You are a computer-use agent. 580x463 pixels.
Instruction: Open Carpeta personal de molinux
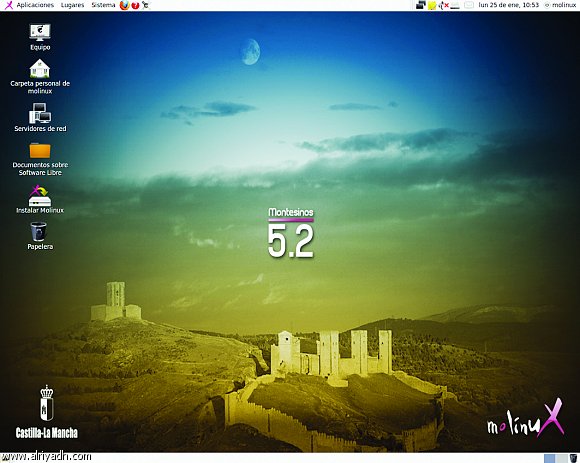pyautogui.click(x=40, y=77)
